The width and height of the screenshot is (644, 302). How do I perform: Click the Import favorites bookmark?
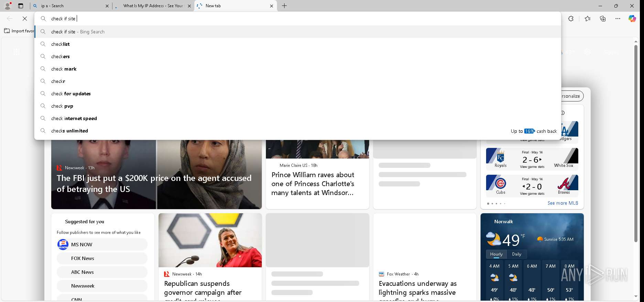(x=19, y=31)
